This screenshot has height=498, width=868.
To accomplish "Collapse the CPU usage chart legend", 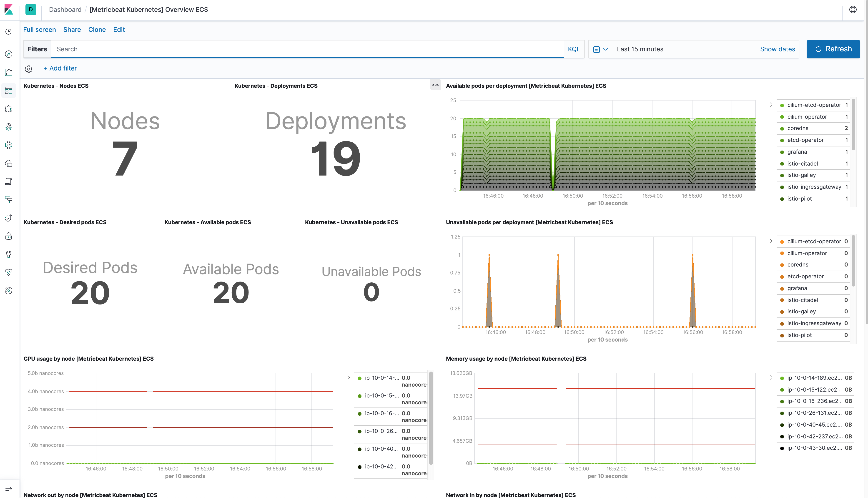I will [x=348, y=378].
